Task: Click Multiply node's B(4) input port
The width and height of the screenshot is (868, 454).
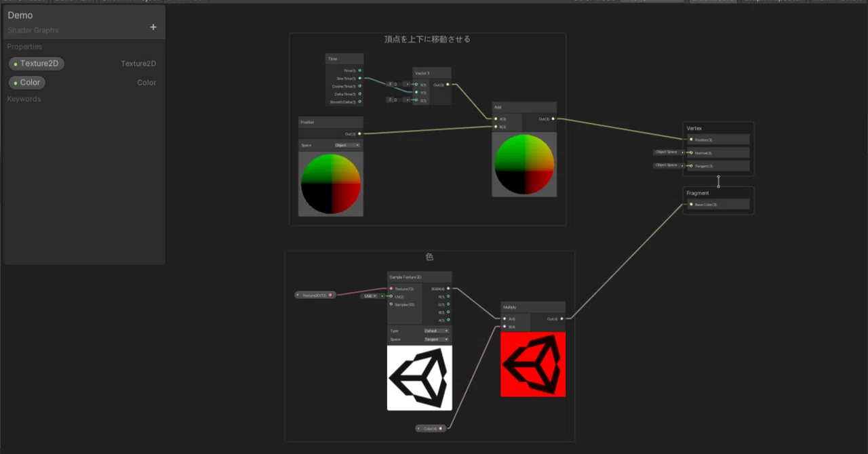Action: (x=505, y=327)
